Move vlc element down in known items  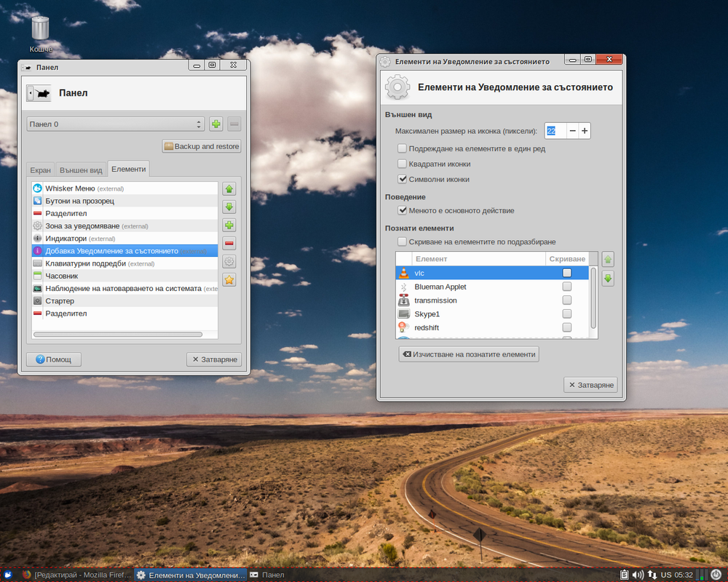pyautogui.click(x=608, y=279)
